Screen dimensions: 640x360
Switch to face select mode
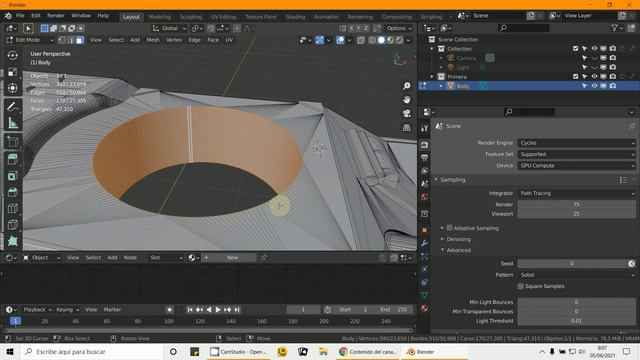tap(80, 40)
